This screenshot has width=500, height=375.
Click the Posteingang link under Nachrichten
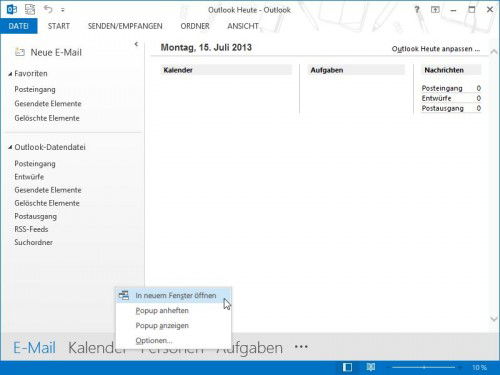442,88
